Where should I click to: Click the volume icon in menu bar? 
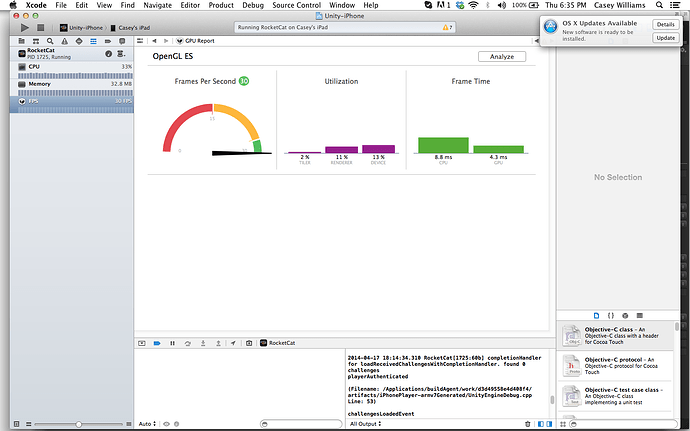[502, 5]
